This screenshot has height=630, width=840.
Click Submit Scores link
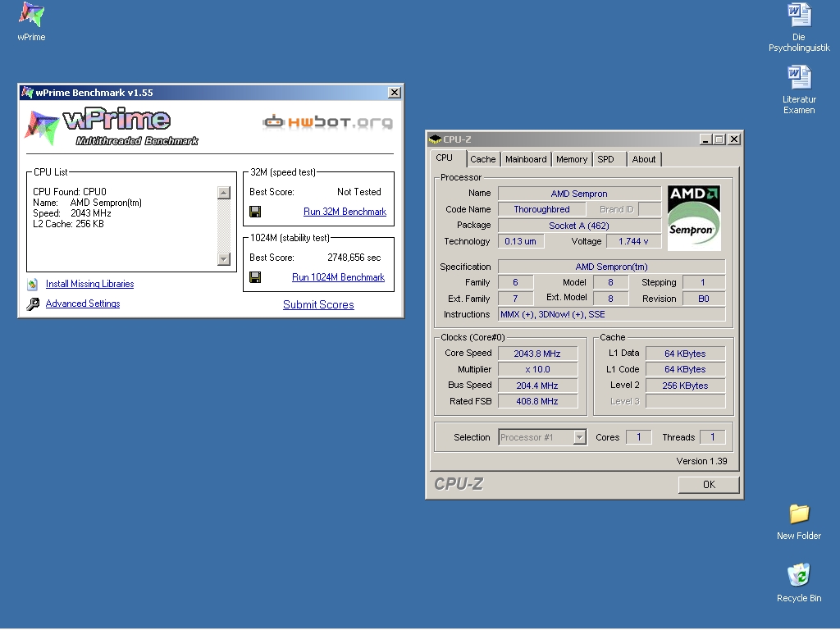318,304
